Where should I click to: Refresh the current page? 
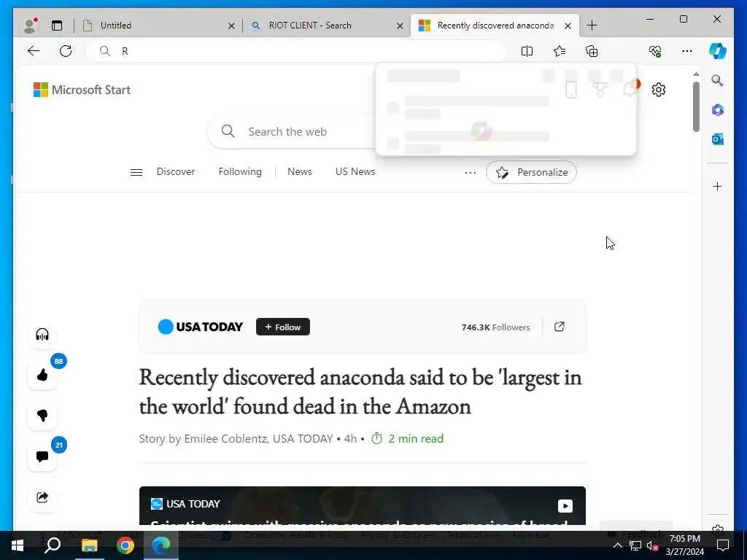click(x=66, y=51)
